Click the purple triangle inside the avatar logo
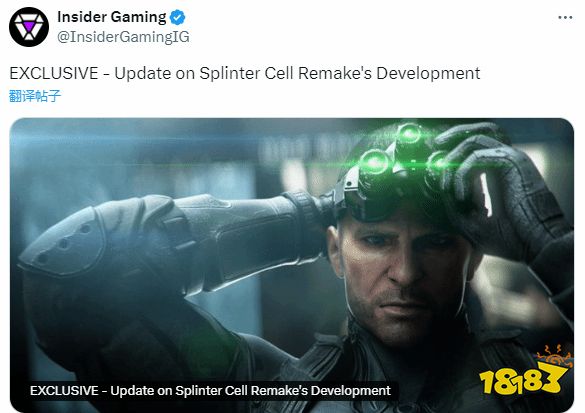The height and width of the screenshot is (413, 585). (29, 26)
